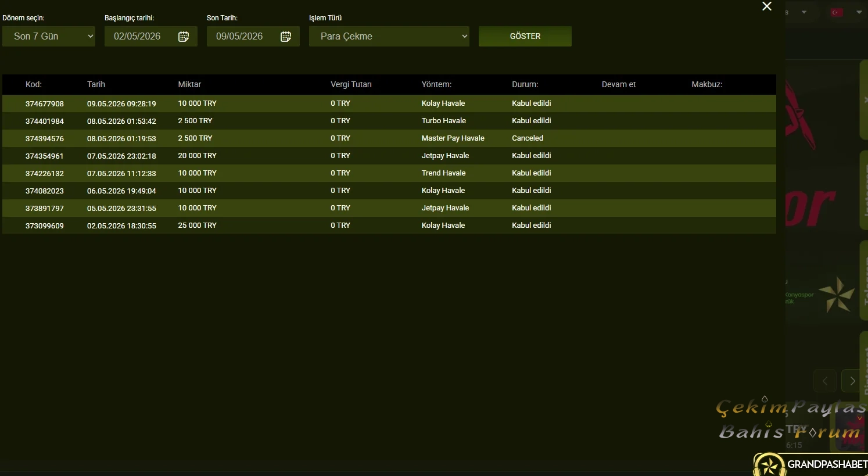Screen dimensions: 868x476
Task: Select transaction row 373099609 for 25 000 TRY
Action: click(389, 226)
